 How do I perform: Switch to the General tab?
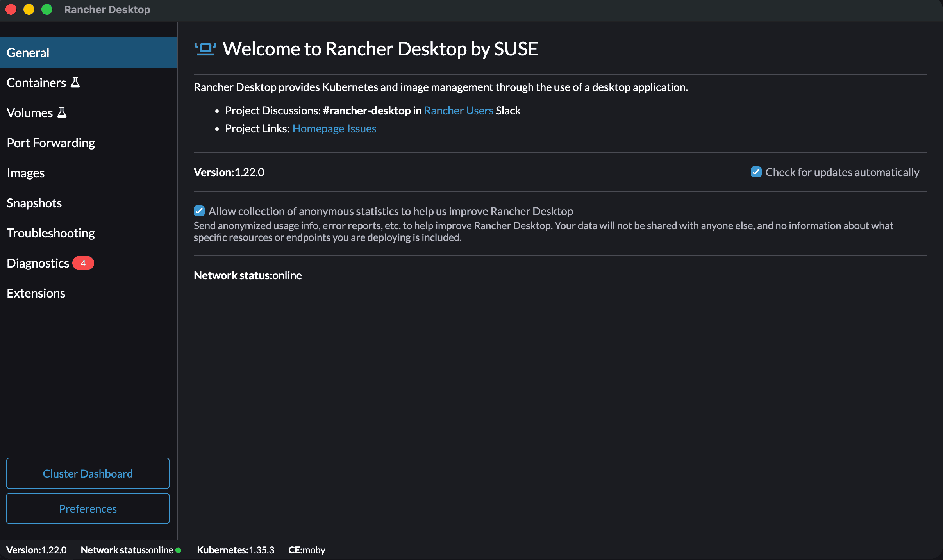click(x=28, y=52)
